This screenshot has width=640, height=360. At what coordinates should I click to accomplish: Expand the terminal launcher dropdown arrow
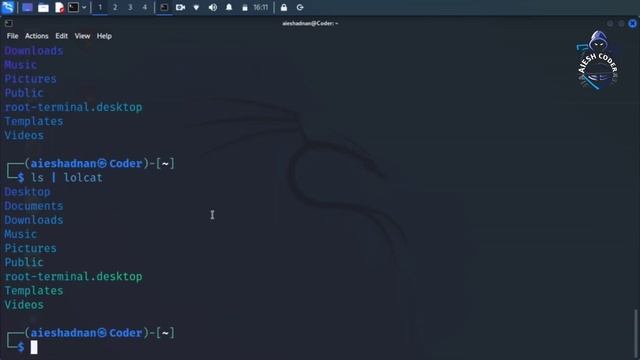(x=84, y=7)
